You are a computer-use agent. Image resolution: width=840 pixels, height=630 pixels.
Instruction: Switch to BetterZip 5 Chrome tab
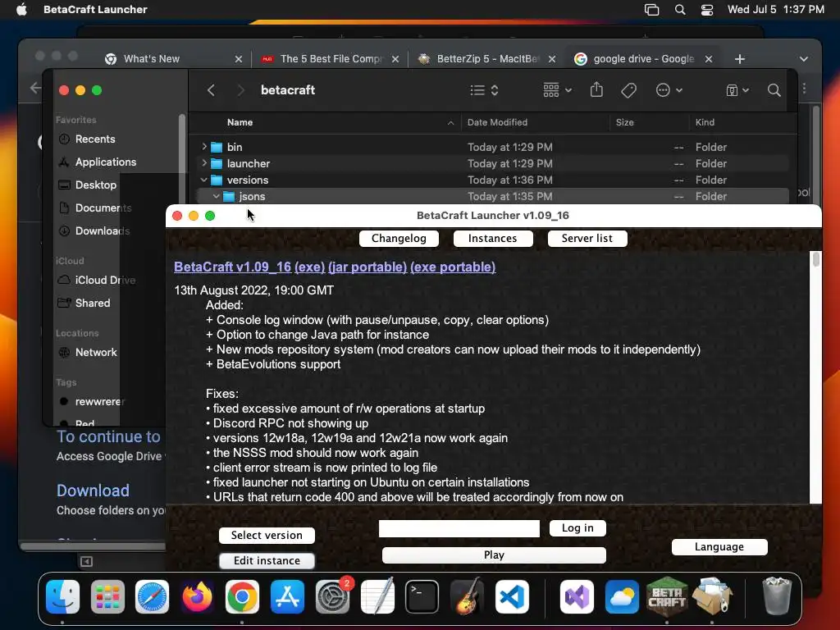[486, 59]
